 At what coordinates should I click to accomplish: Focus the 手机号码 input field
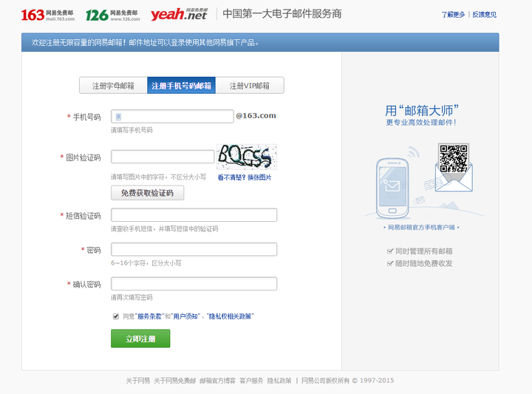pos(172,116)
